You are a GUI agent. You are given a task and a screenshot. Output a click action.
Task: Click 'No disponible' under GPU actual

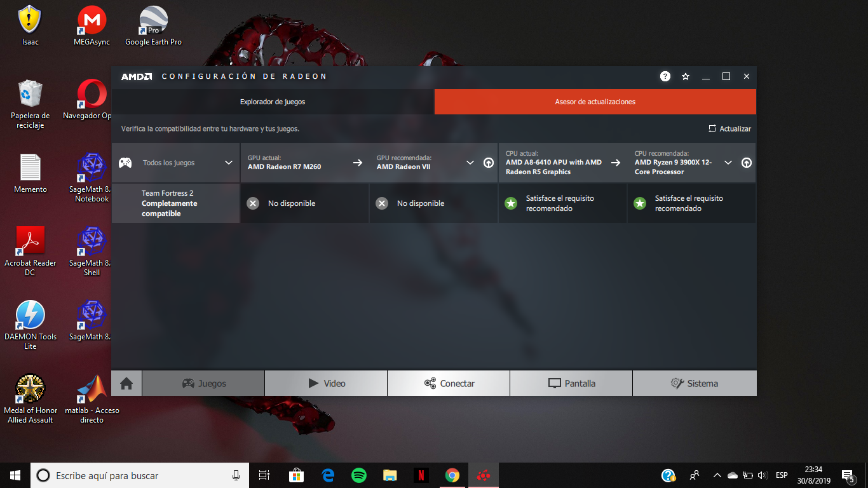[292, 203]
